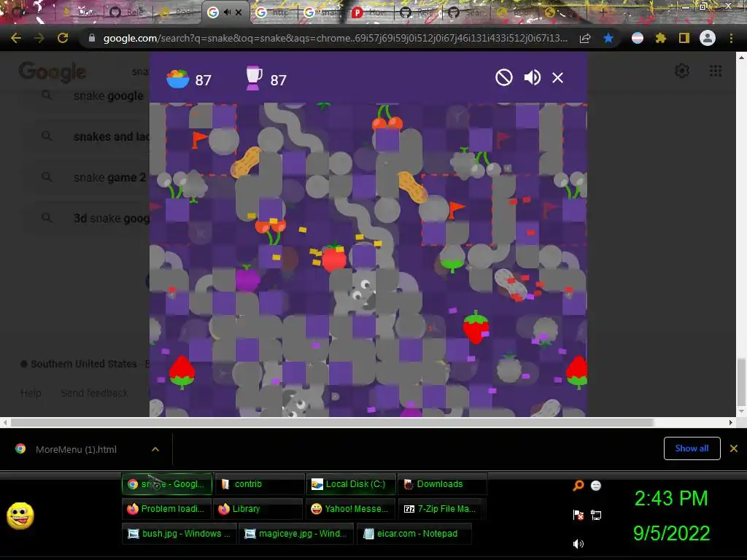This screenshot has height=560, width=747.
Task: Expand the MoreMenu (1).html download chevron
Action: pos(155,449)
